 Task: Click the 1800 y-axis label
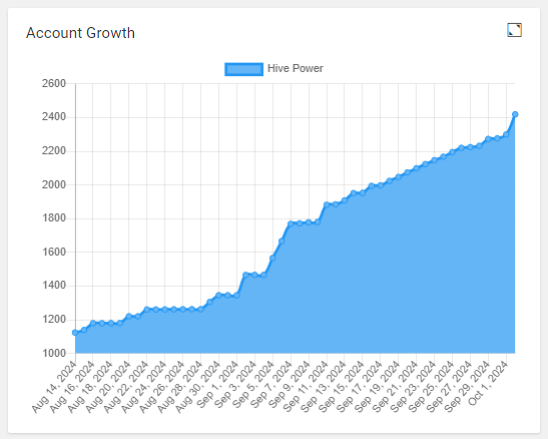pos(54,218)
